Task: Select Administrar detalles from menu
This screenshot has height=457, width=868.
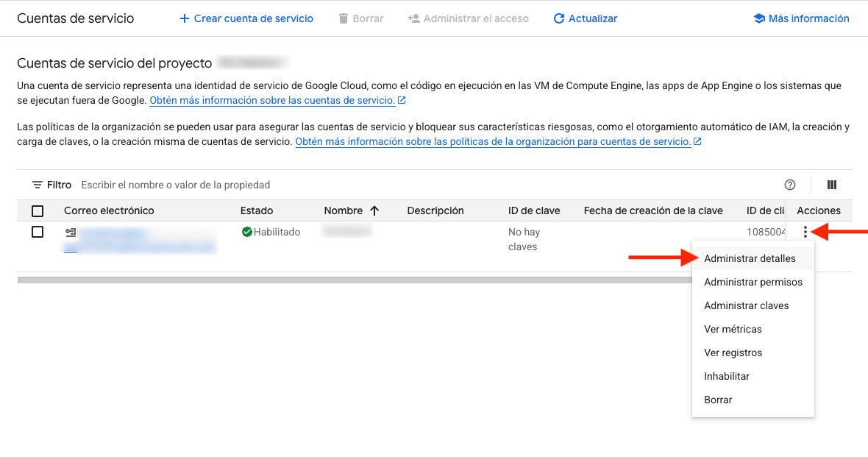Action: click(x=750, y=258)
